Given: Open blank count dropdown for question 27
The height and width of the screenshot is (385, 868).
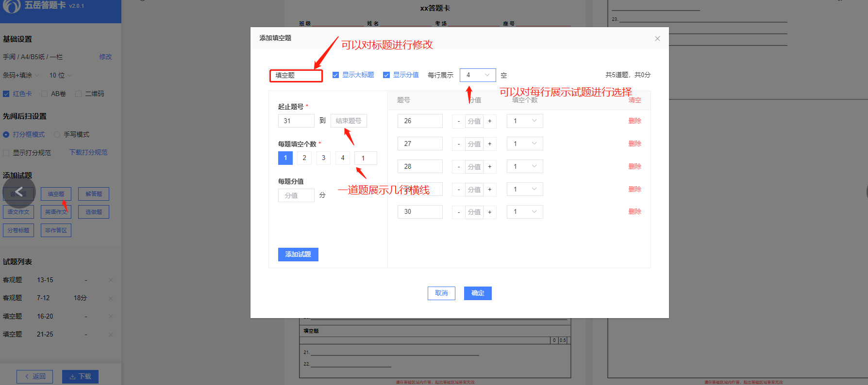Looking at the screenshot, I should (x=525, y=144).
